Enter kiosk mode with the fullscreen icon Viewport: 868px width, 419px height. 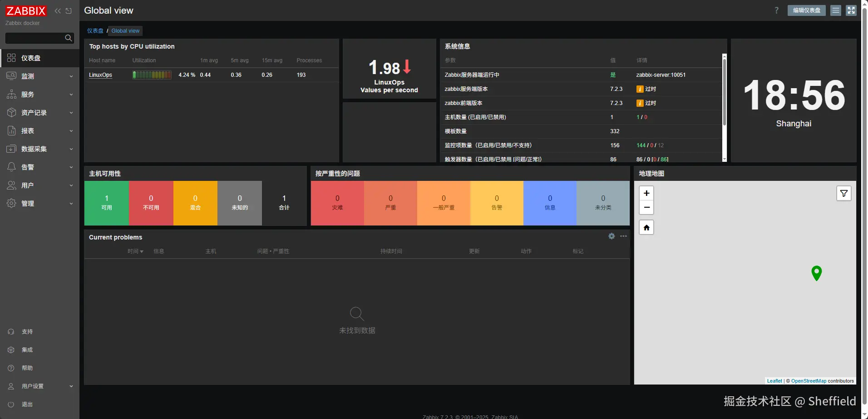tap(851, 10)
